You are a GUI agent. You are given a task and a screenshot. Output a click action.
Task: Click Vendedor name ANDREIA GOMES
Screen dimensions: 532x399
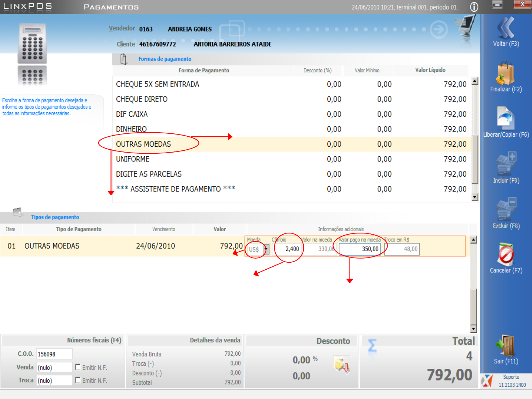tap(190, 29)
